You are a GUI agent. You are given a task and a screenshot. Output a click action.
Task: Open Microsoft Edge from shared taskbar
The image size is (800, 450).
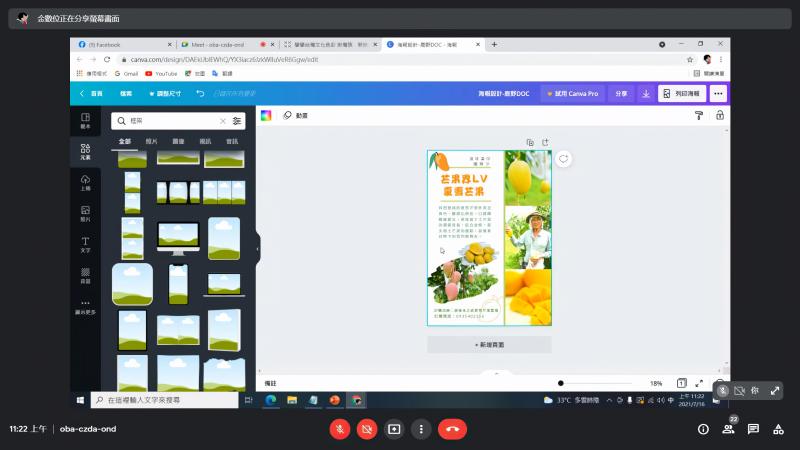270,400
